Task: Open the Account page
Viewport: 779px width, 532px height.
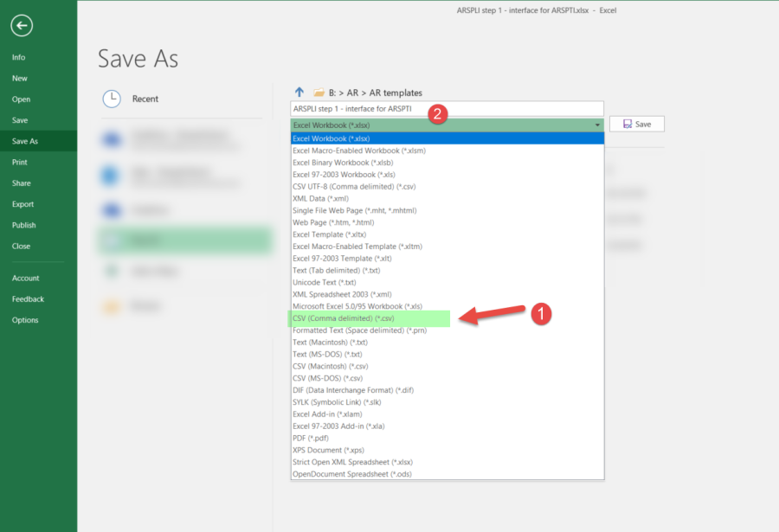Action: pyautogui.click(x=26, y=279)
